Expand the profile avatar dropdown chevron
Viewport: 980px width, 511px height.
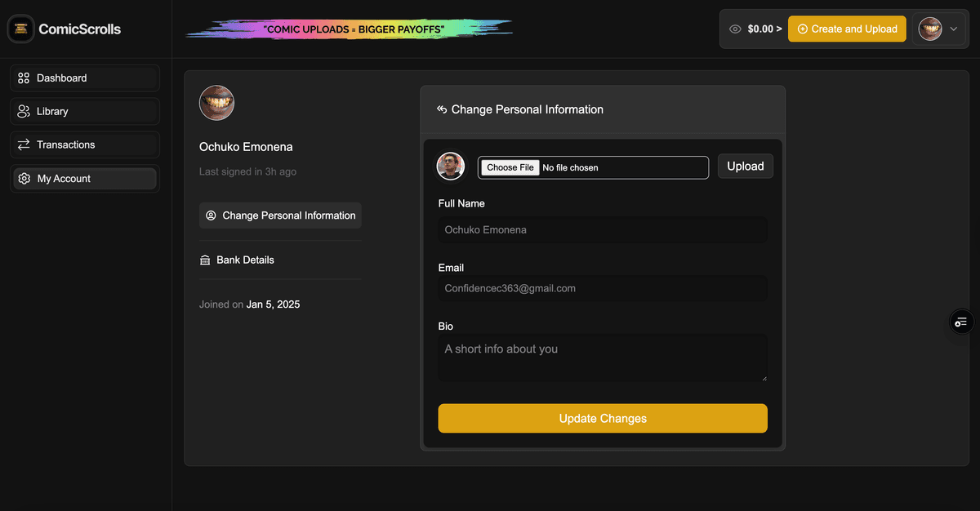(x=952, y=28)
